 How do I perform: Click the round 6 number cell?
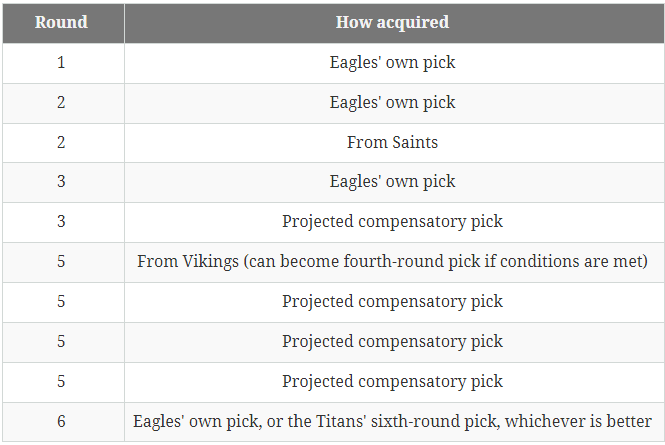point(61,422)
